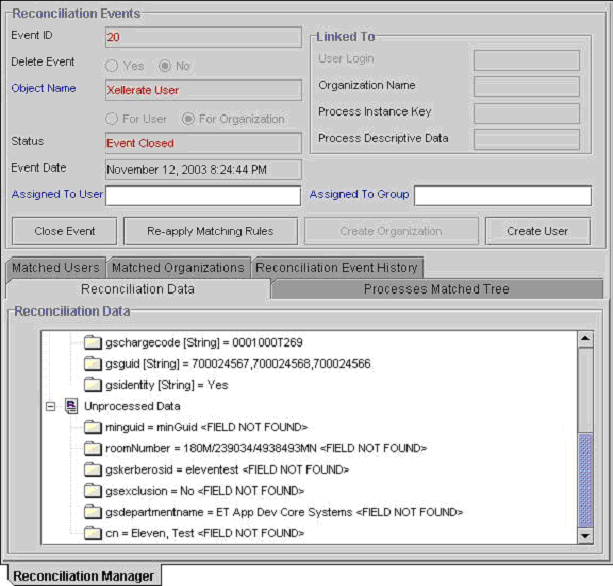Click folder icon beside gschargecode row
The image size is (613, 586).
coord(93,342)
